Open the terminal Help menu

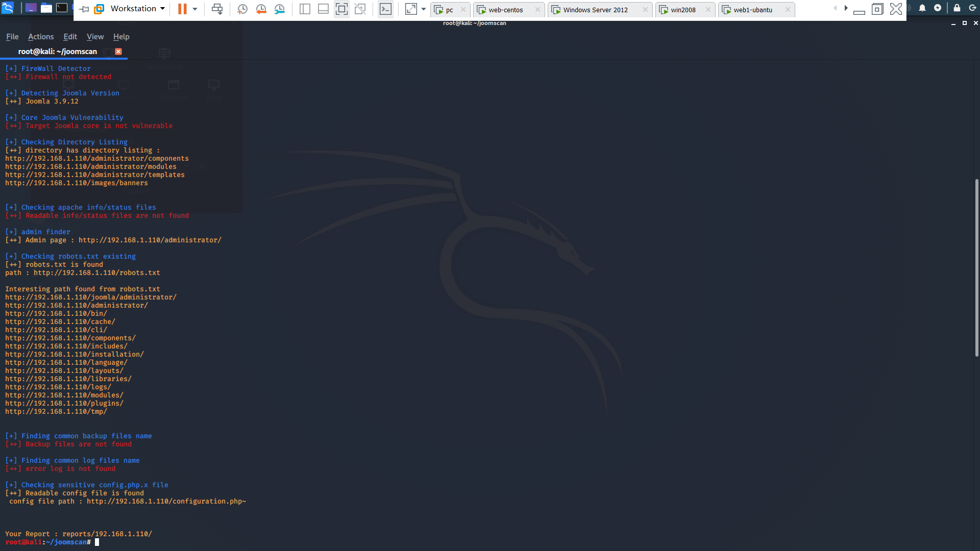pos(121,37)
